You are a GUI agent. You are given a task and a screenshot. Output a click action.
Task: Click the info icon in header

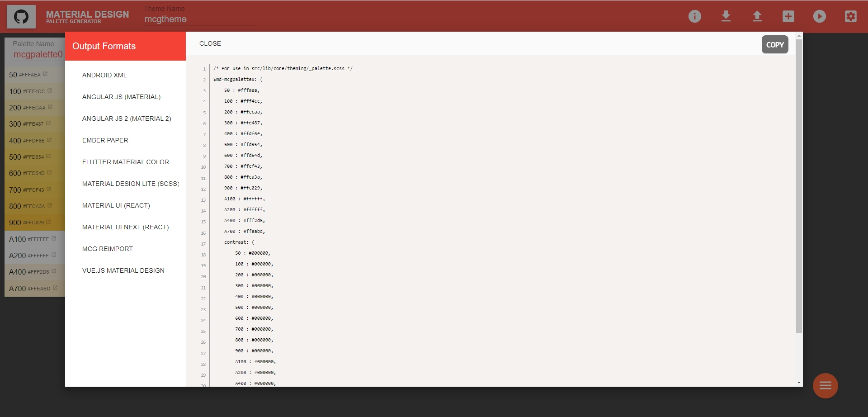[x=694, y=17]
